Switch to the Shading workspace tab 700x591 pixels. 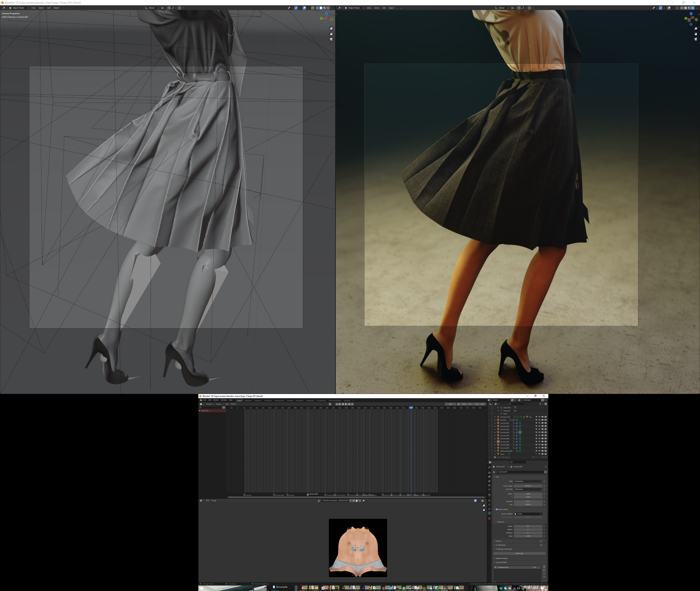click(290, 401)
